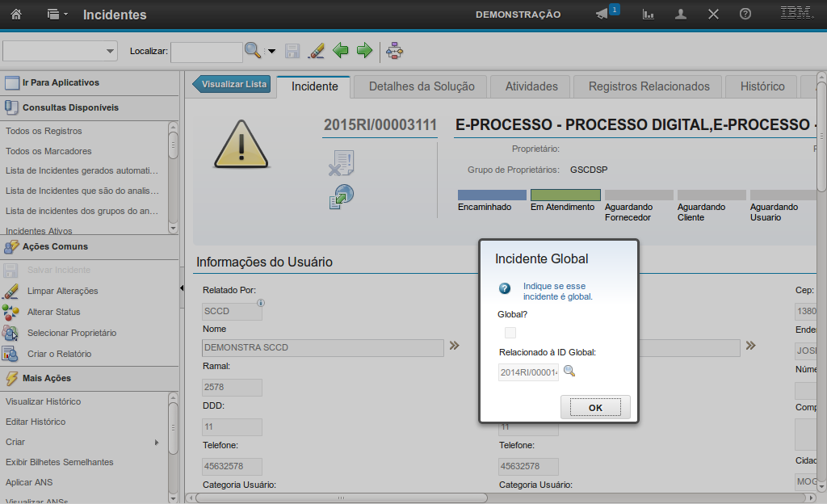Open the Registros Relacionados tab

coord(649,86)
